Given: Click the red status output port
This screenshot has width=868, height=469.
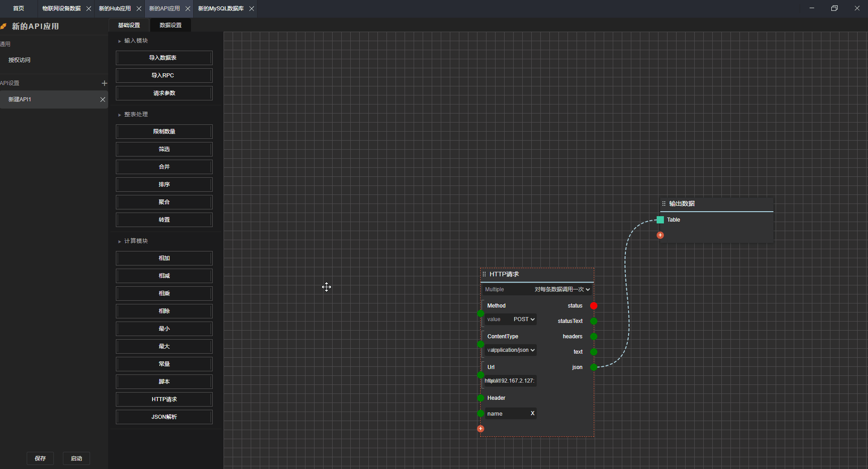Looking at the screenshot, I should pos(594,306).
